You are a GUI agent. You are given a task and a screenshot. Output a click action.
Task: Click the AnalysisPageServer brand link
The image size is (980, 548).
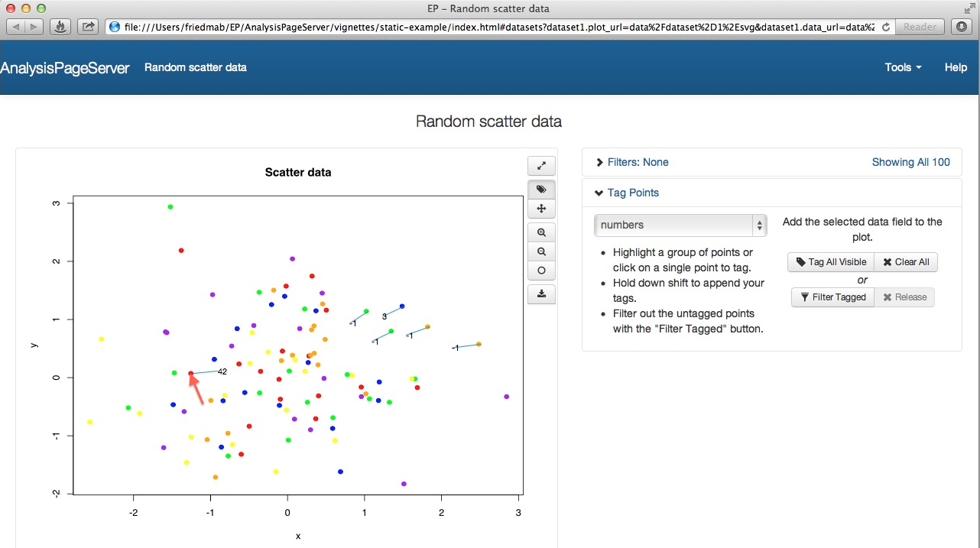pos(65,67)
